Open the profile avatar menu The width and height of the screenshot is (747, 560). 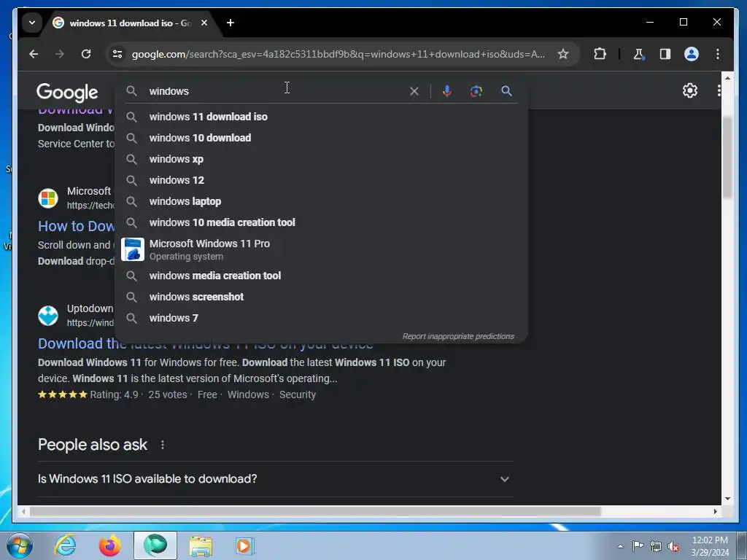tap(692, 54)
